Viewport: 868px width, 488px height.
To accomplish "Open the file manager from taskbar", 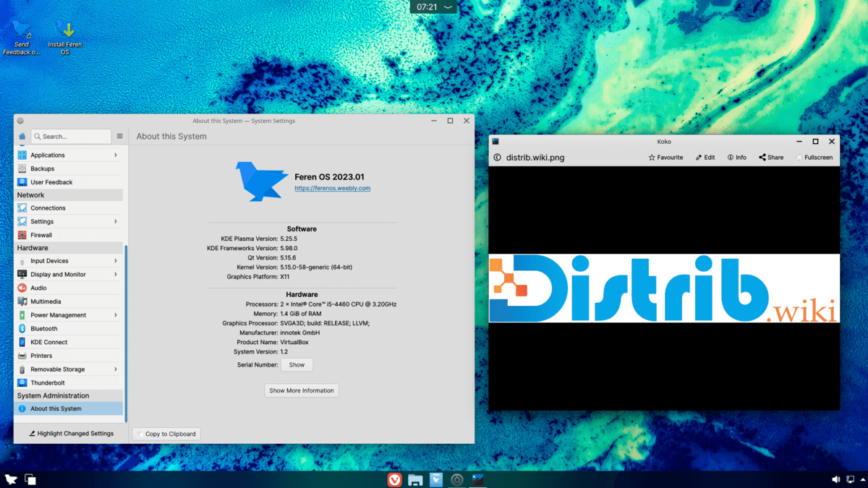I will coord(415,479).
